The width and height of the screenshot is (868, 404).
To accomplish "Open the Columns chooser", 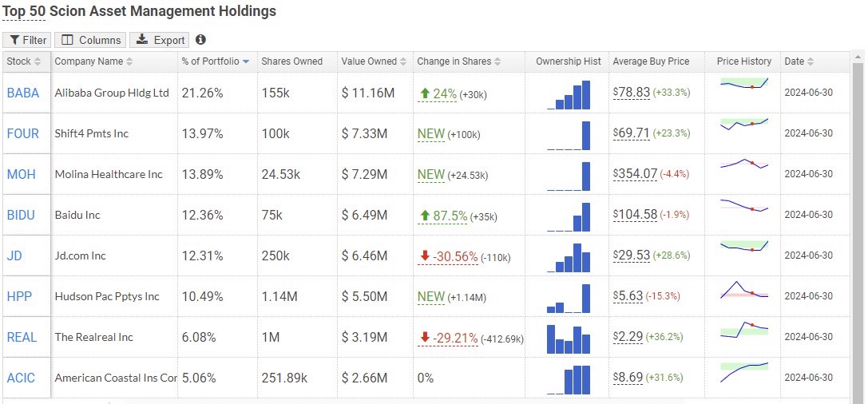I will coord(92,40).
